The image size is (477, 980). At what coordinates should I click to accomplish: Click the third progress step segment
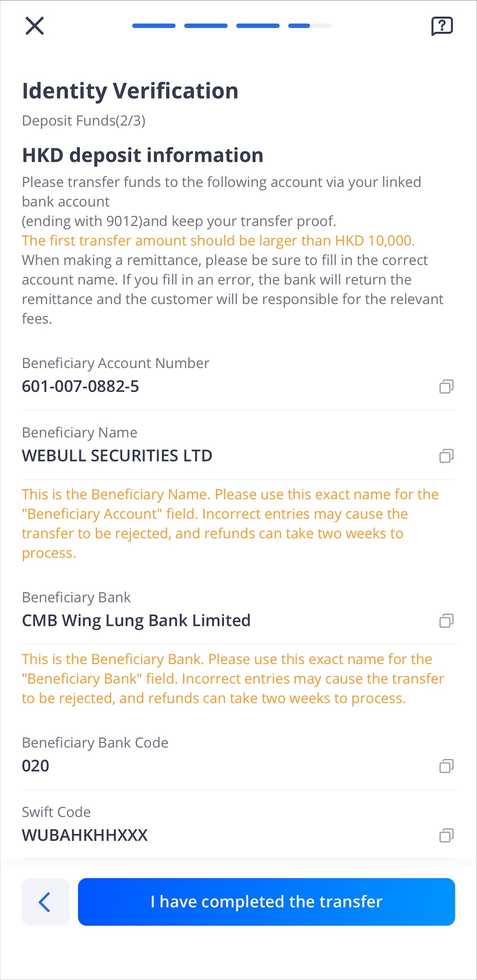point(258,26)
